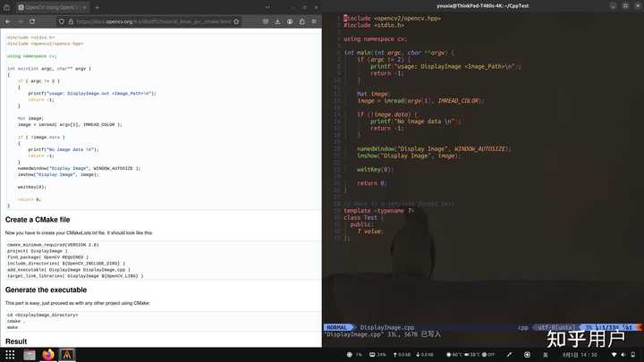Switch to the OpenCV documentation tab
Image resolution: width=644 pixels, height=362 pixels.
[x=53, y=7]
